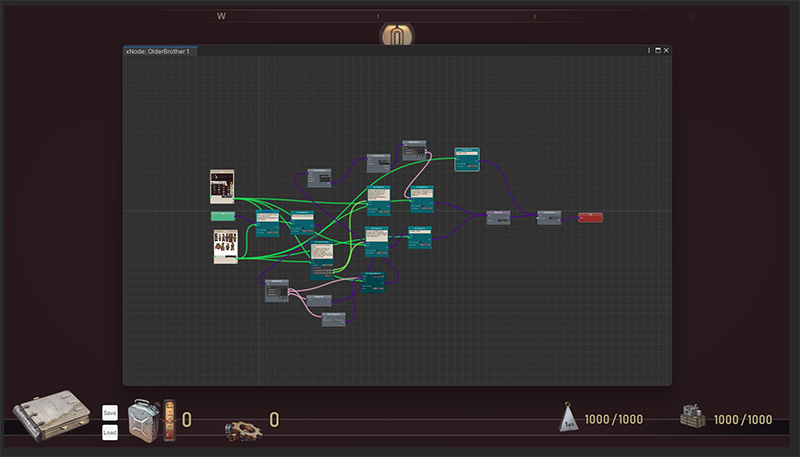Click the compass medallion at top
The height and width of the screenshot is (457, 800).
tap(397, 35)
